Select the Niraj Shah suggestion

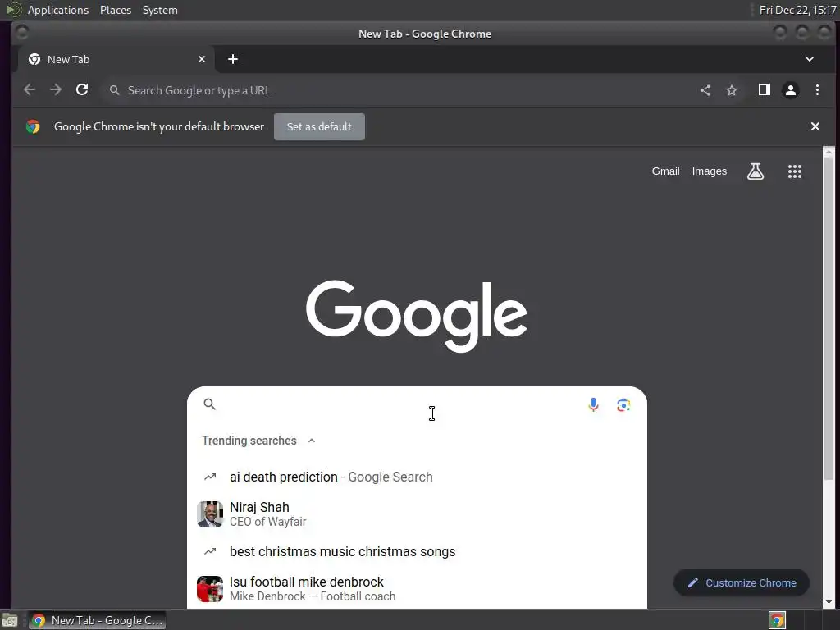(x=417, y=514)
